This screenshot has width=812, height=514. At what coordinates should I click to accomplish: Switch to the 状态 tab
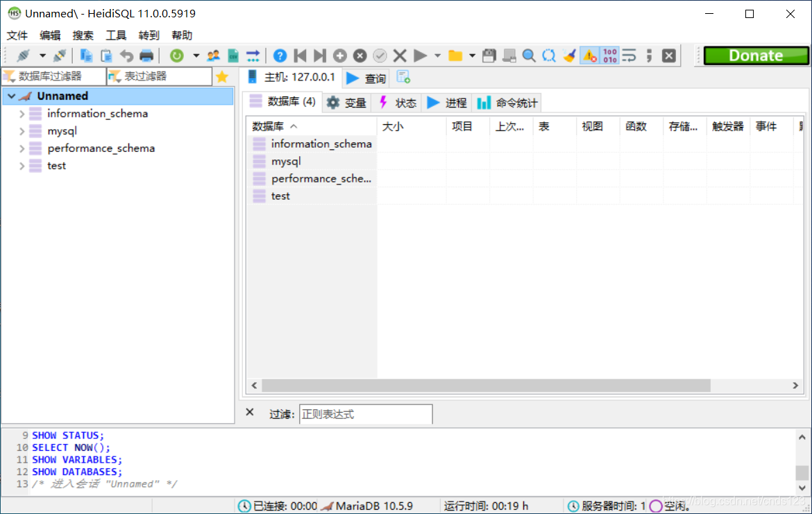click(x=398, y=103)
